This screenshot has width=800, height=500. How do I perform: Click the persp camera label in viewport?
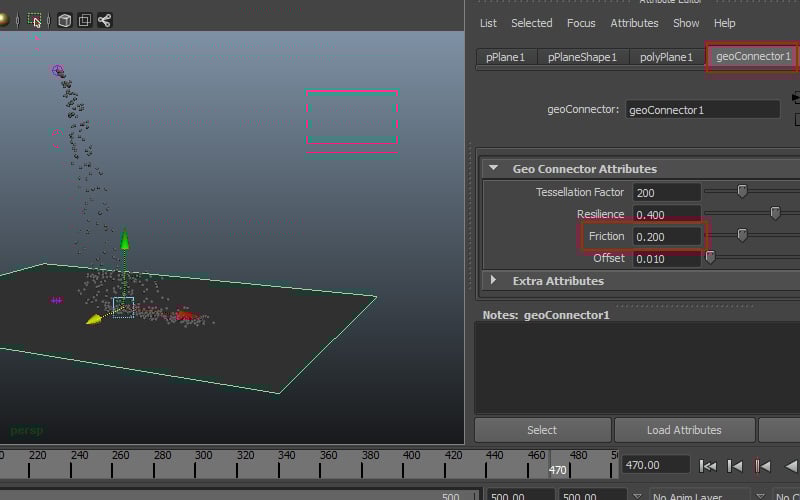tap(27, 431)
